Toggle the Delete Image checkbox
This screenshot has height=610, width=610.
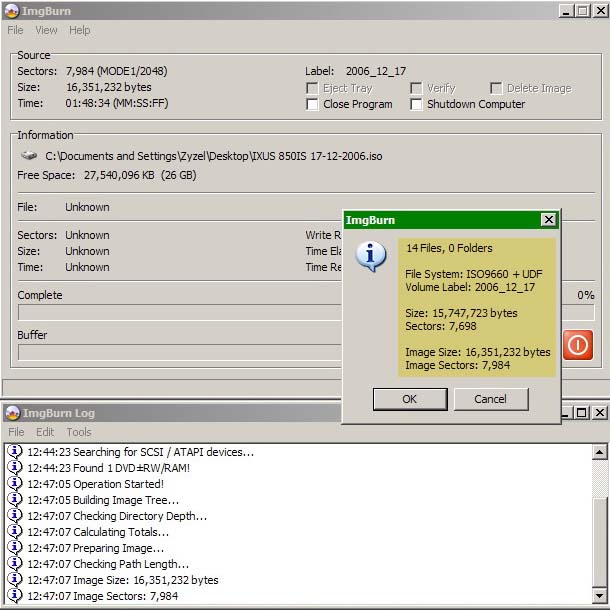tap(496, 88)
